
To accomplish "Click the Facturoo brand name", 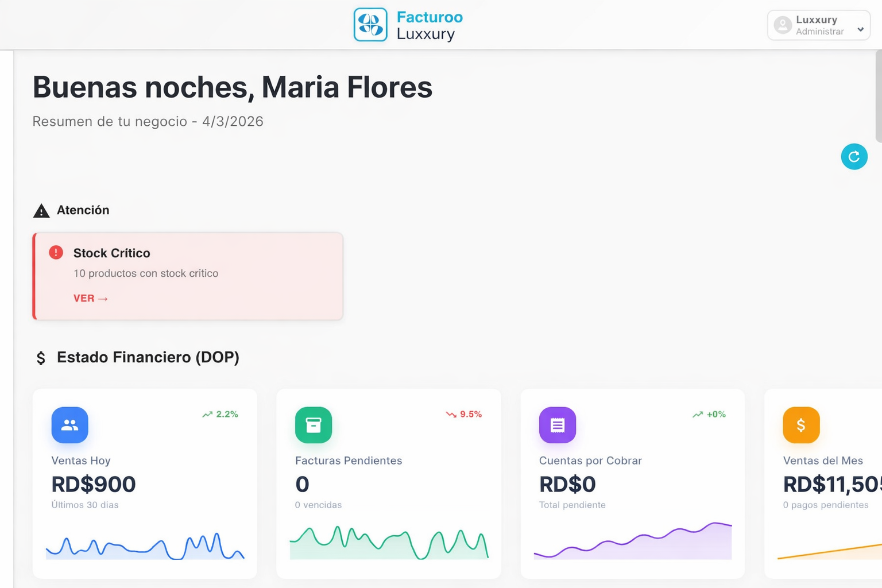I will point(430,17).
